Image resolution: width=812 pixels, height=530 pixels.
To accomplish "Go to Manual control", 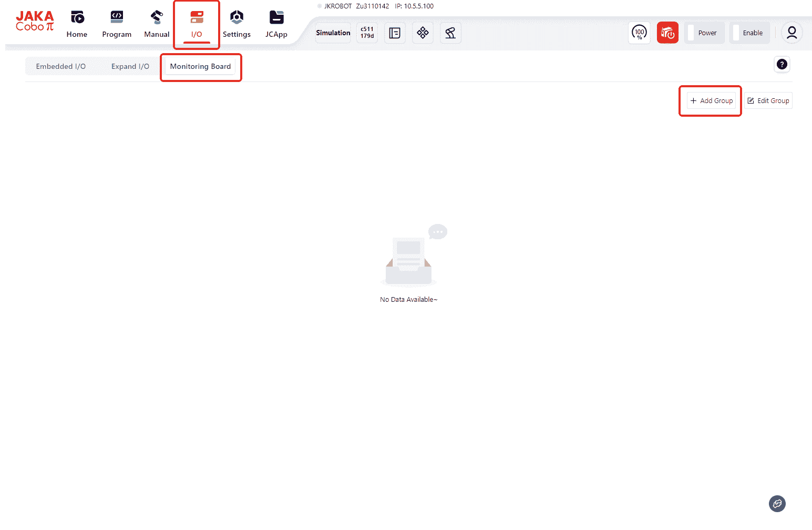I will 157,24.
